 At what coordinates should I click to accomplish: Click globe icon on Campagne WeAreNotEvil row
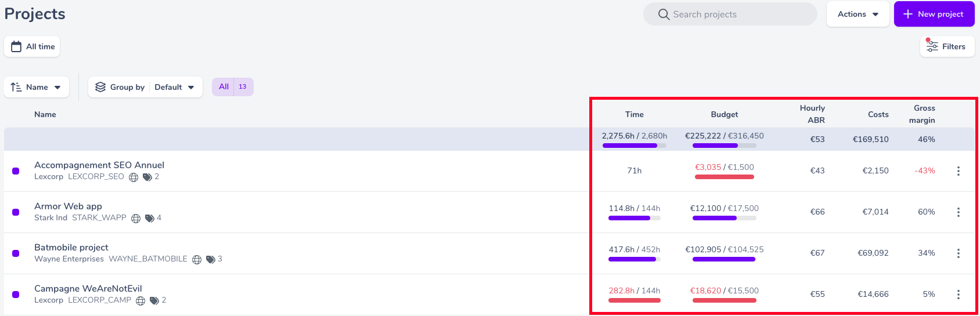tap(140, 301)
